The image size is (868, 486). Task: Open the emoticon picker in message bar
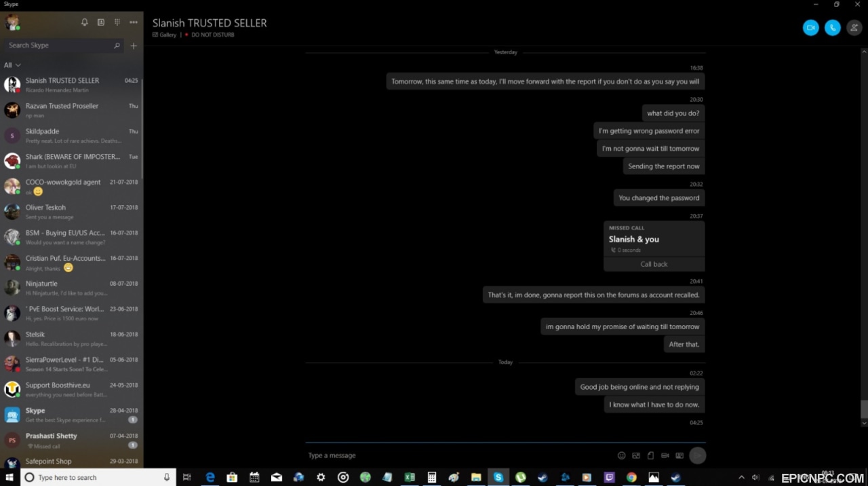click(621, 455)
